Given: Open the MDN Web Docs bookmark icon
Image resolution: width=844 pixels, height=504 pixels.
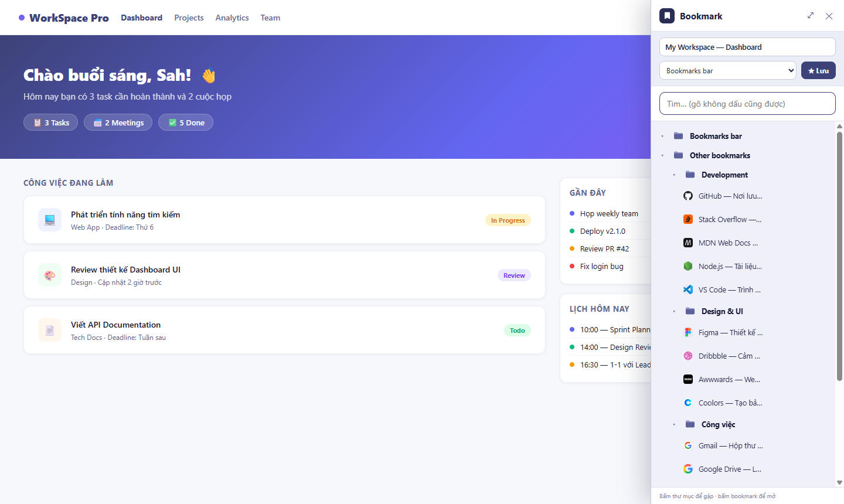Looking at the screenshot, I should click(x=688, y=243).
